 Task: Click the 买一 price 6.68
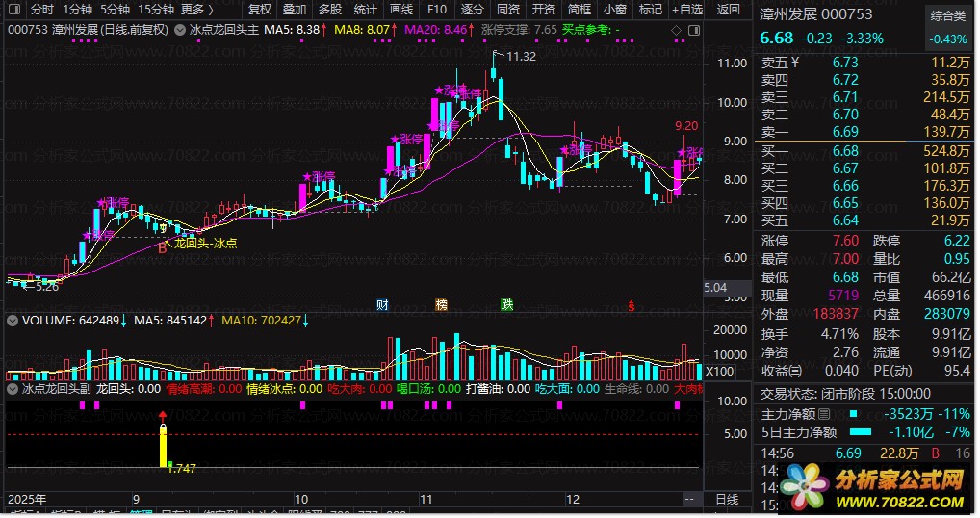(845, 151)
